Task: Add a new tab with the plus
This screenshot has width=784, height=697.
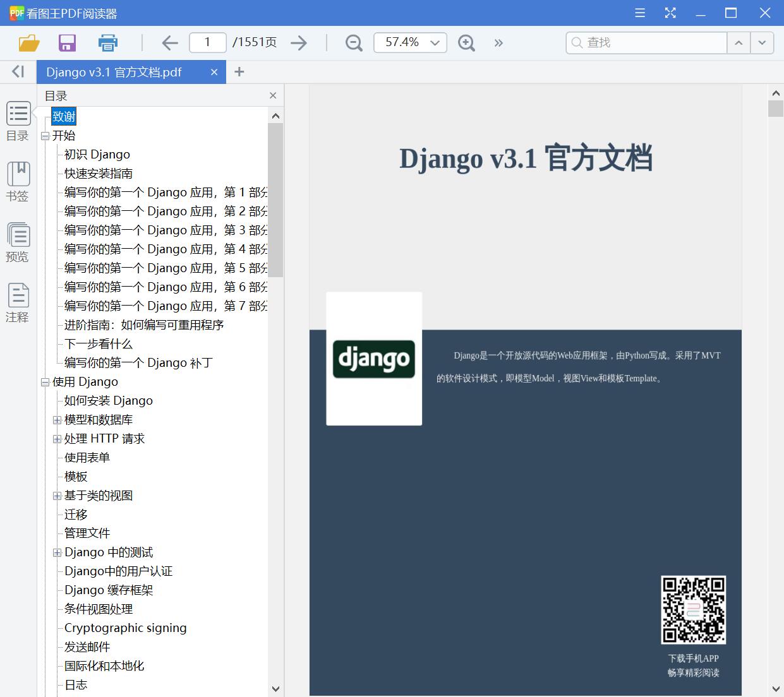Action: (x=239, y=72)
